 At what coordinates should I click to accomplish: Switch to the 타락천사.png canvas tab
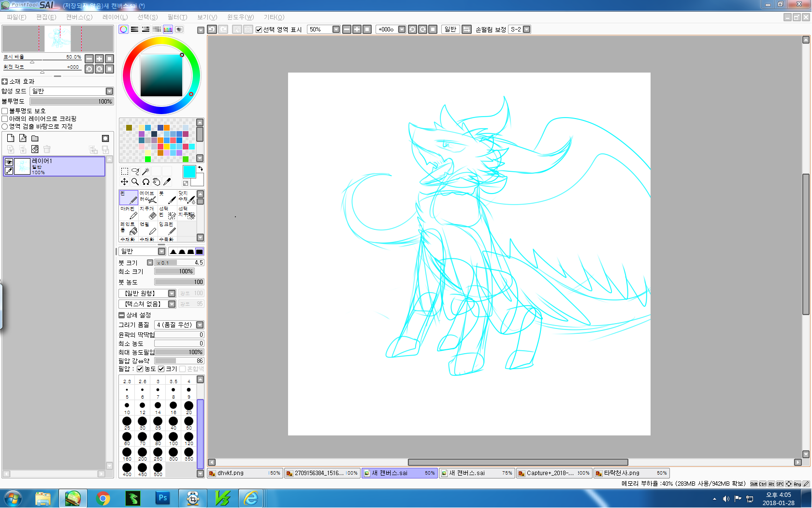[632, 473]
